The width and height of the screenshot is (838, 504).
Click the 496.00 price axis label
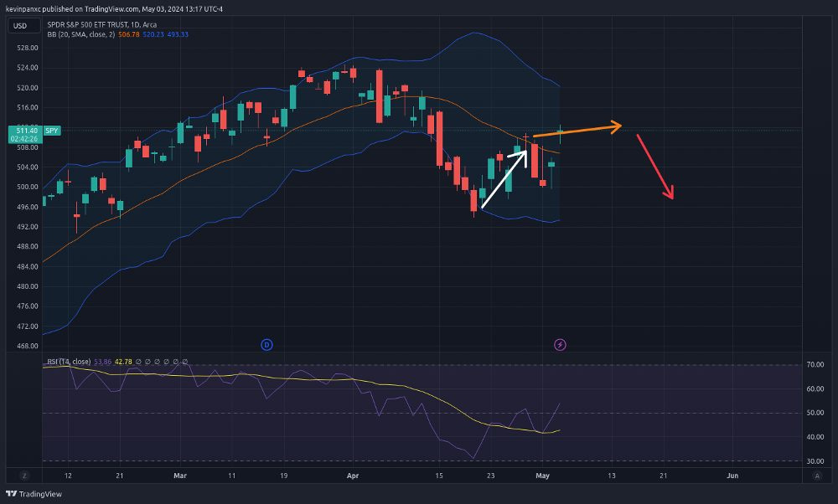pos(28,207)
